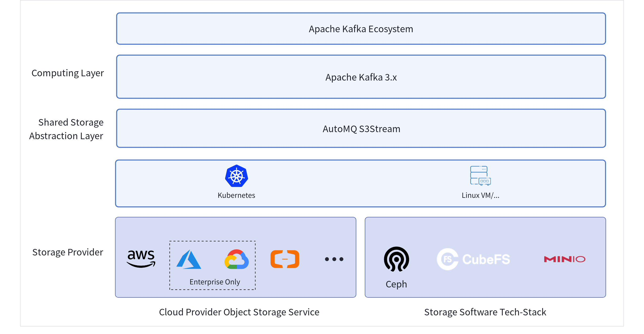Click the Apache Kafka Ecosystem box
Image resolution: width=644 pixels, height=334 pixels.
(x=361, y=29)
